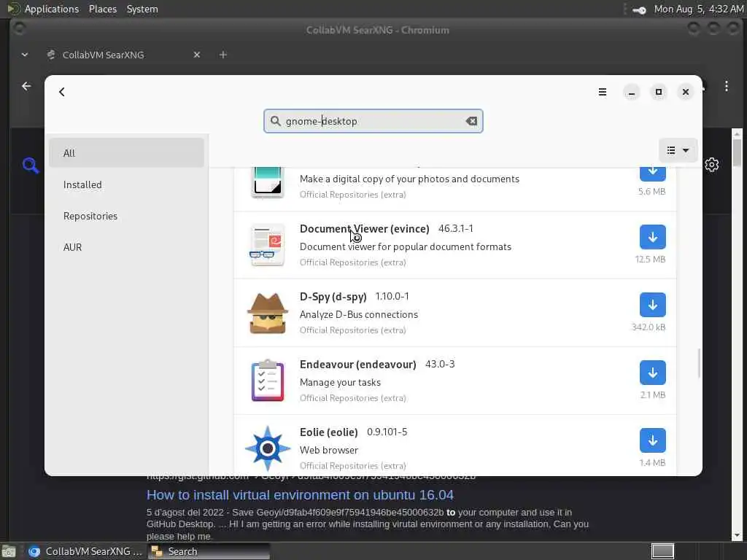This screenshot has width=747, height=560.
Task: Select the Repositories category
Action: click(126, 216)
